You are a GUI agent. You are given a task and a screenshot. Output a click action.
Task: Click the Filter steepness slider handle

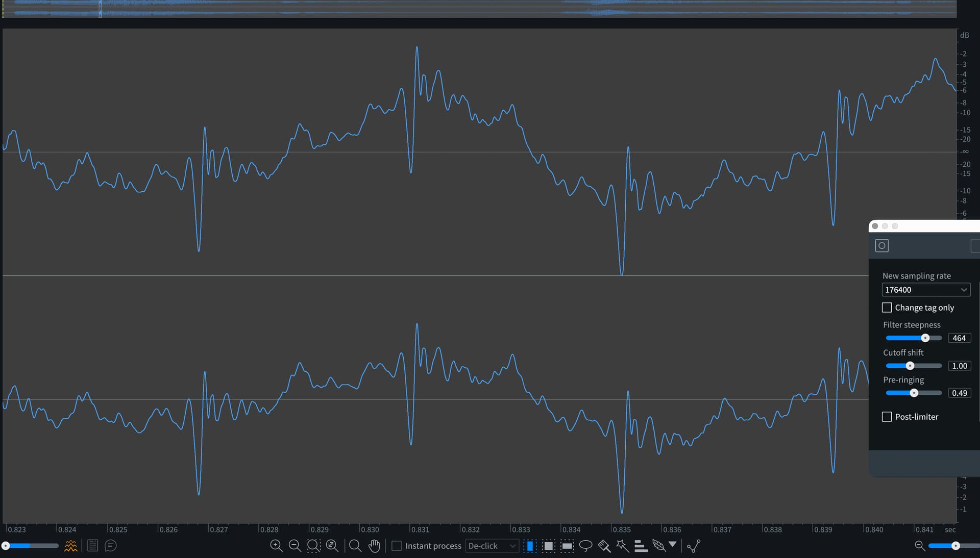[925, 338]
